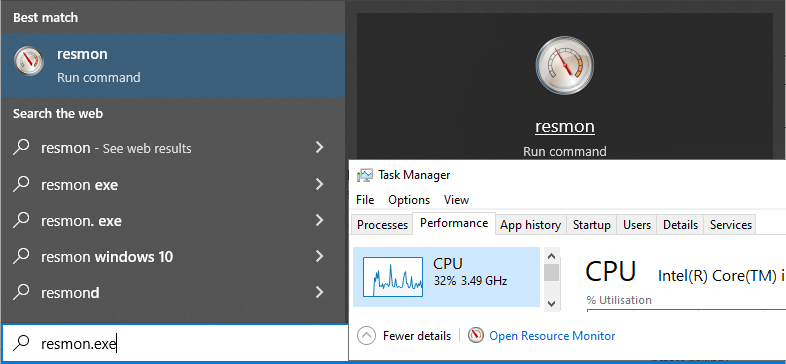The image size is (786, 364).
Task: Collapse Task Manager with the Fewer details arrow
Action: (366, 335)
